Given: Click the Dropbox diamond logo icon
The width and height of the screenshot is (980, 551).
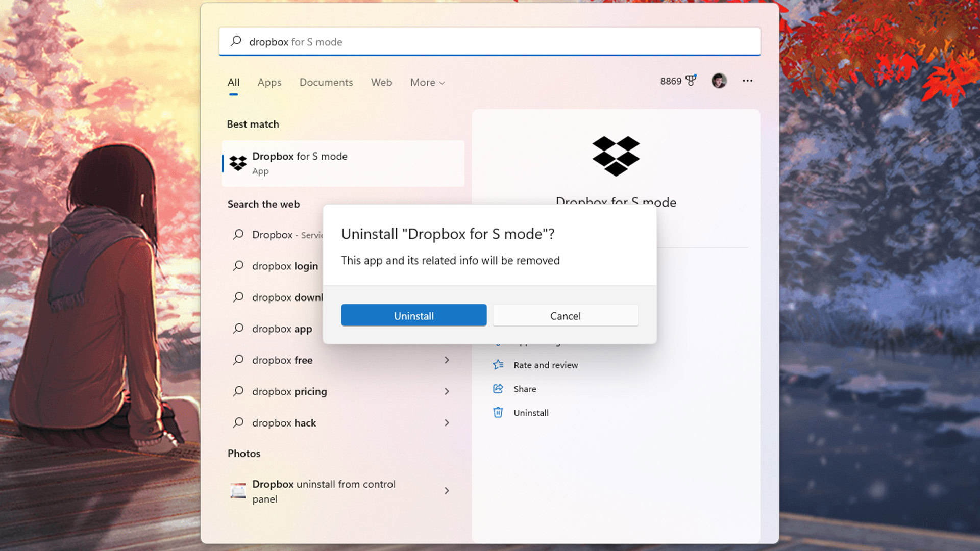Looking at the screenshot, I should [x=615, y=156].
